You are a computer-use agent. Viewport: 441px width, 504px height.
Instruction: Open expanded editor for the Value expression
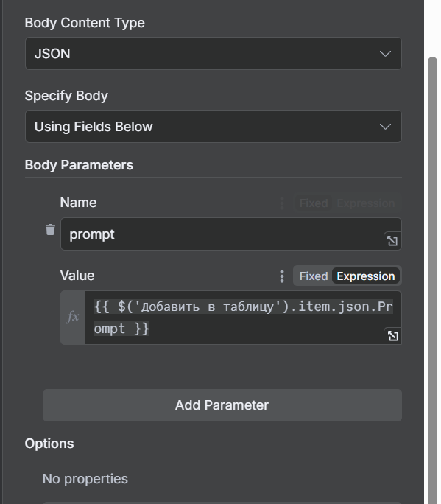click(392, 336)
